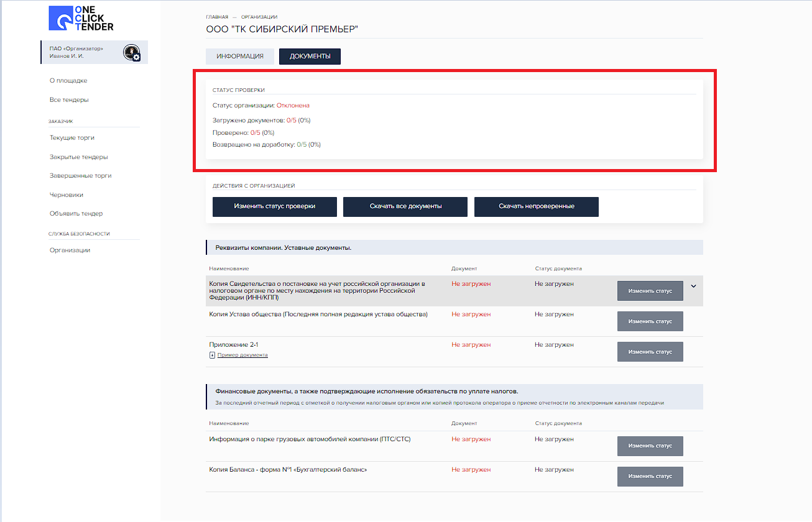
Task: Open the user profile avatar with gear
Action: 131,53
